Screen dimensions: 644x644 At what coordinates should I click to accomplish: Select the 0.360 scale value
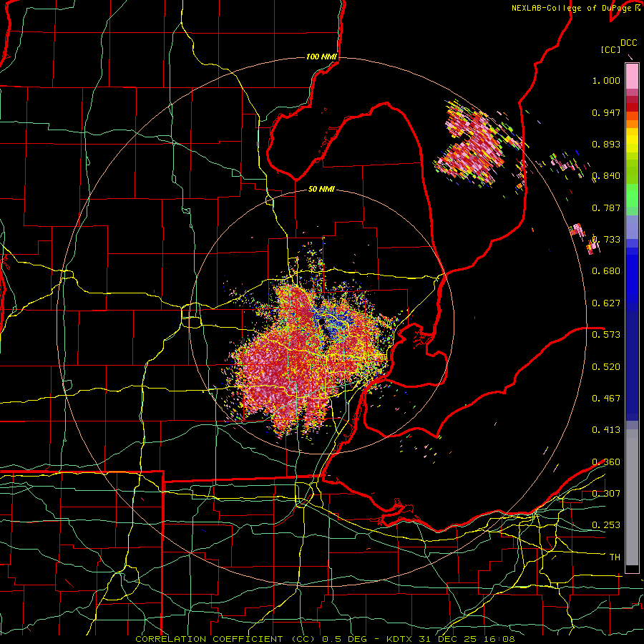606,462
